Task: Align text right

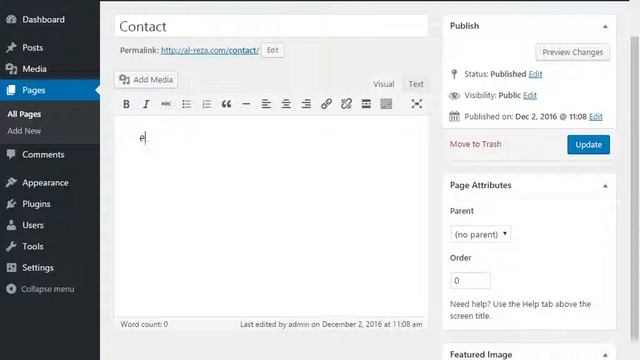Action: (x=306, y=104)
